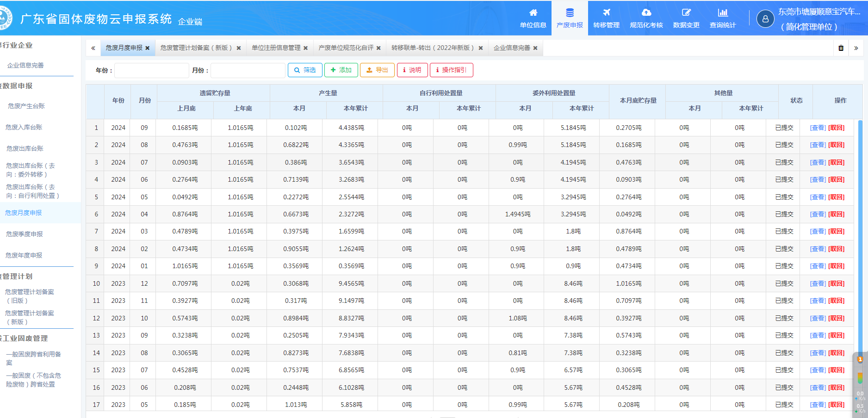Image resolution: width=868 pixels, height=418 pixels.
Task: Click [取回] for 2023 month 10 row
Action: (x=836, y=319)
